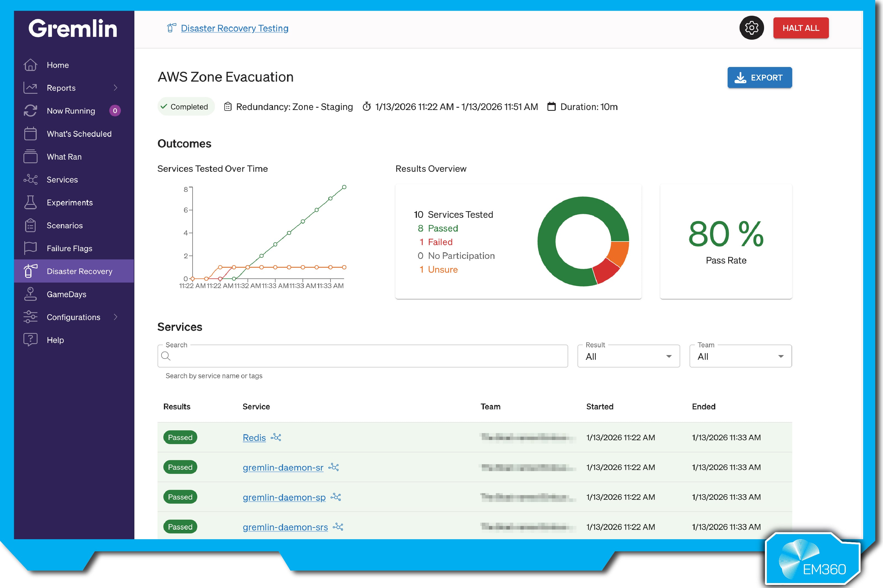Click the Now Running refresh icon
This screenshot has width=883, height=588.
[30, 111]
